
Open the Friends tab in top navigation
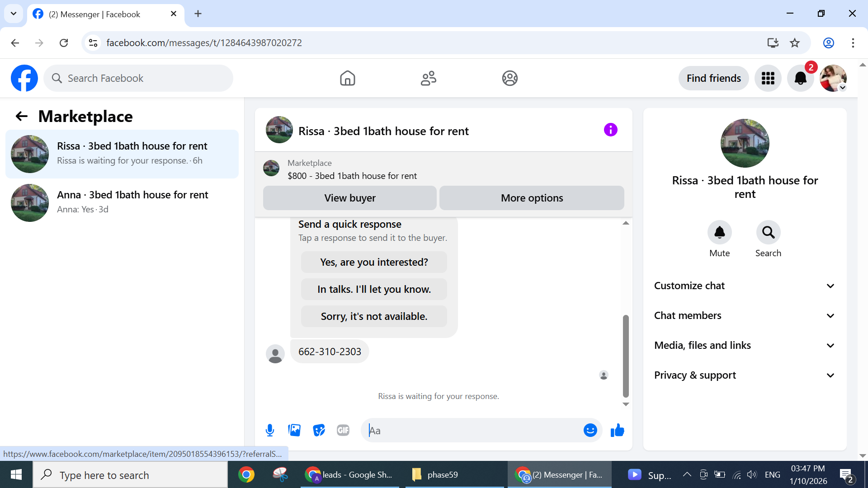pyautogui.click(x=428, y=78)
